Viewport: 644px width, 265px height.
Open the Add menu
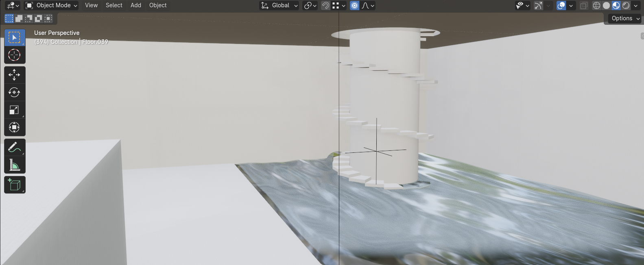point(136,5)
